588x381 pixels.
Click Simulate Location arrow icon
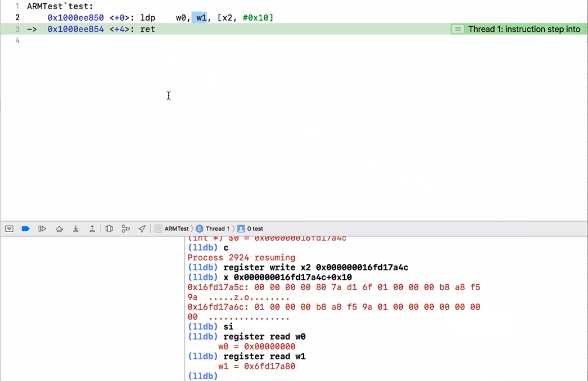142,229
